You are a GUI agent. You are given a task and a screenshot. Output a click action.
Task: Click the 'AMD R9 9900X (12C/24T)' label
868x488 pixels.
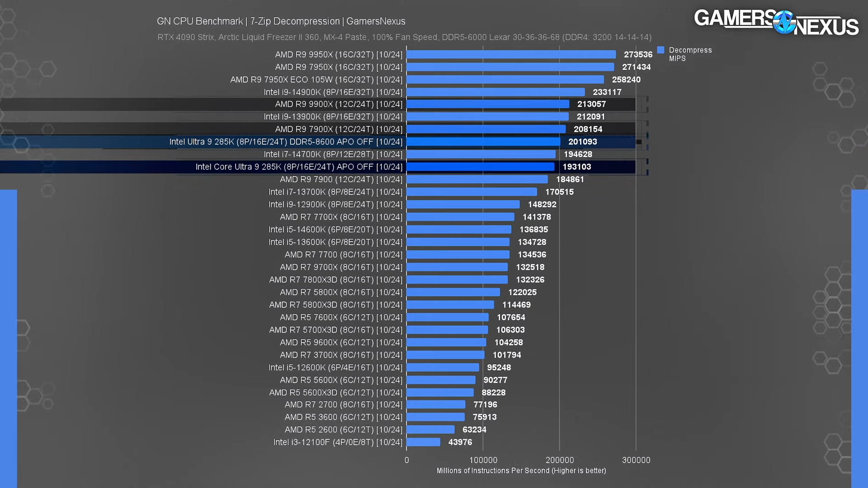pos(339,104)
